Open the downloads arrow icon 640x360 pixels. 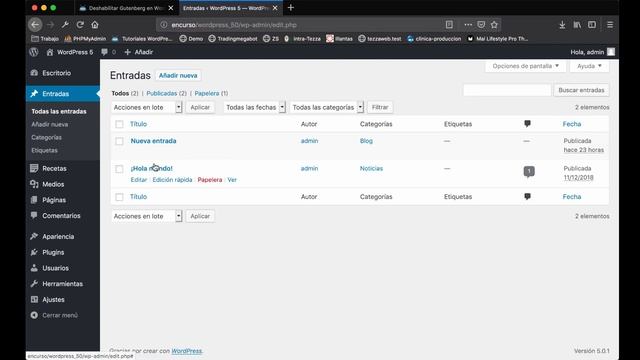[x=562, y=24]
